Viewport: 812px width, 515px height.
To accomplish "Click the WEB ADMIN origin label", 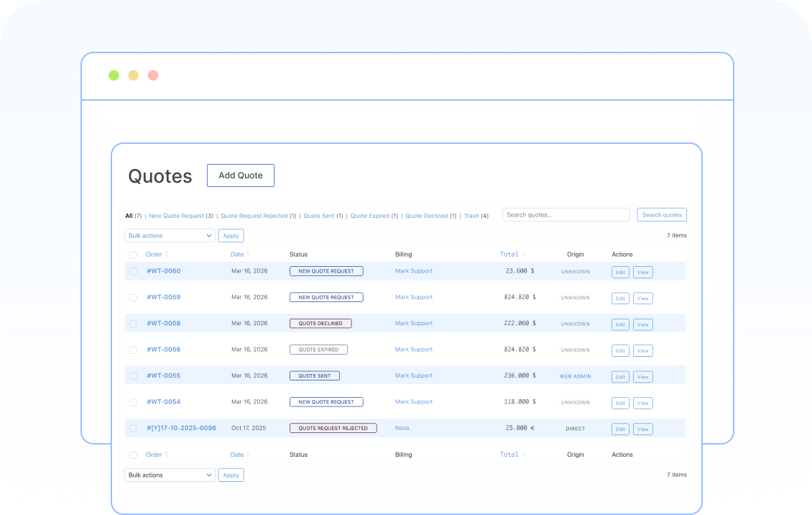I will tap(576, 377).
